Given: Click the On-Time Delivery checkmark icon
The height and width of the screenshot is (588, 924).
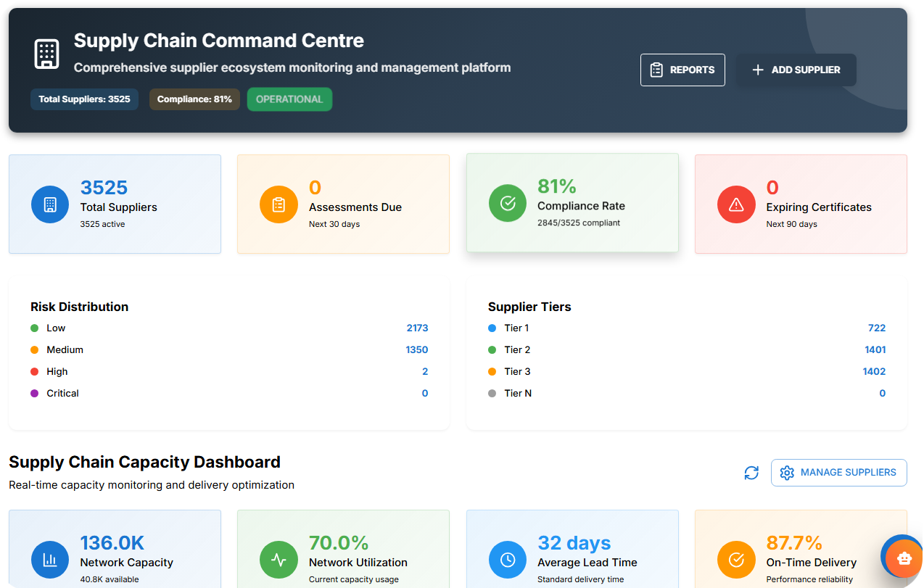Looking at the screenshot, I should [x=736, y=560].
